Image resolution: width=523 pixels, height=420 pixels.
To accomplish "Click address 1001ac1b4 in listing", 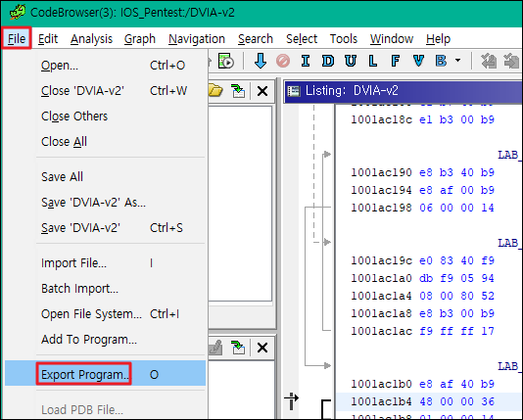I will tap(381, 401).
